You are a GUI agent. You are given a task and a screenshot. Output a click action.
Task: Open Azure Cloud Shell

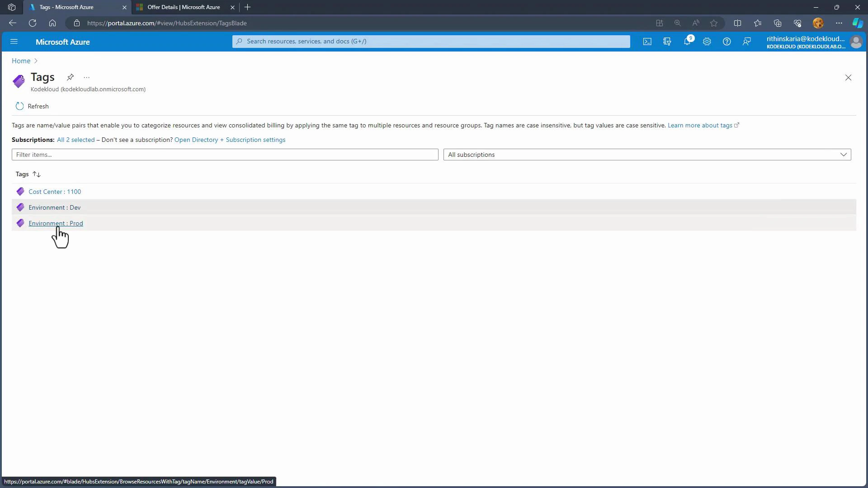coord(647,42)
